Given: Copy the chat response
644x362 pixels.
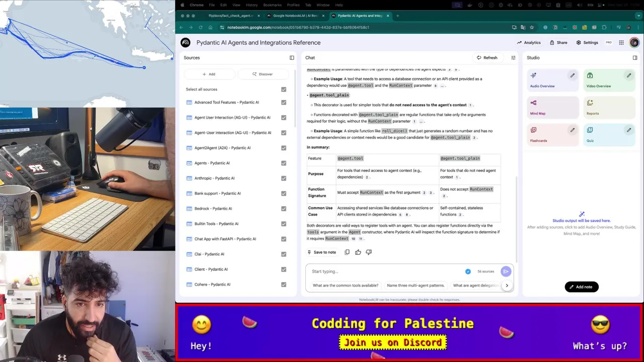Looking at the screenshot, I should coord(347,252).
